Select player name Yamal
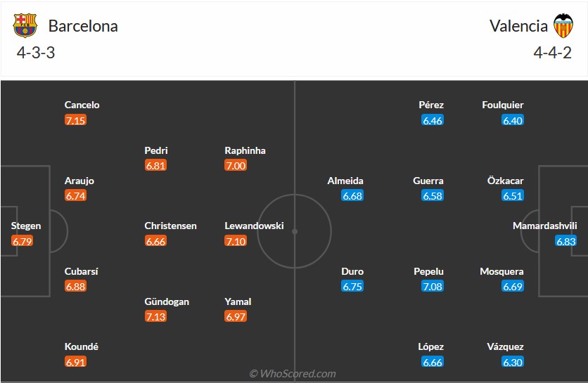This screenshot has height=383, width=588. (x=238, y=301)
